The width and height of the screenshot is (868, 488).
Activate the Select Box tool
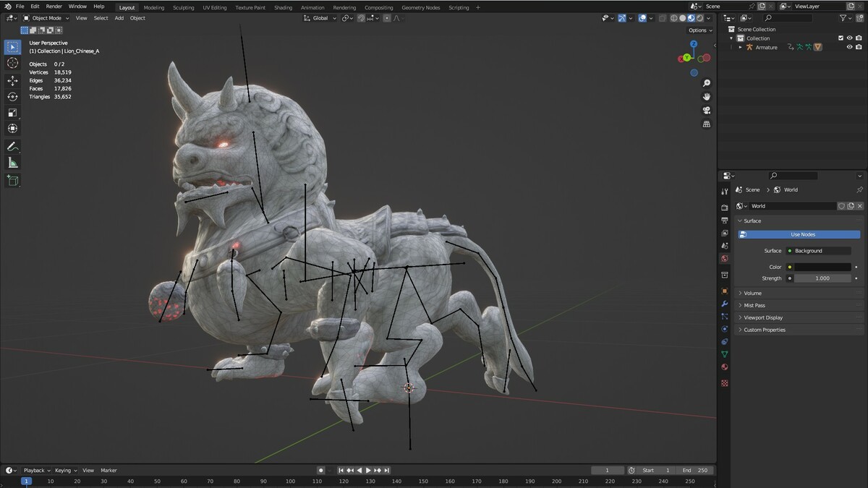click(x=12, y=47)
